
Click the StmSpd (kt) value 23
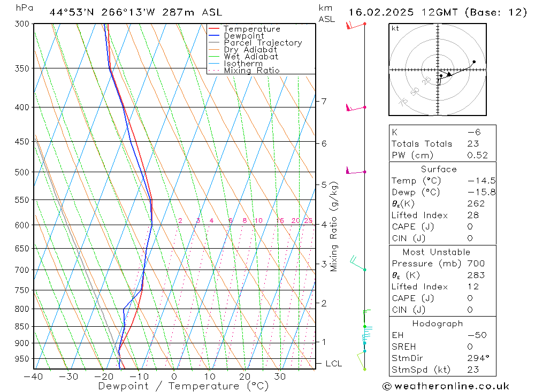click(x=473, y=370)
